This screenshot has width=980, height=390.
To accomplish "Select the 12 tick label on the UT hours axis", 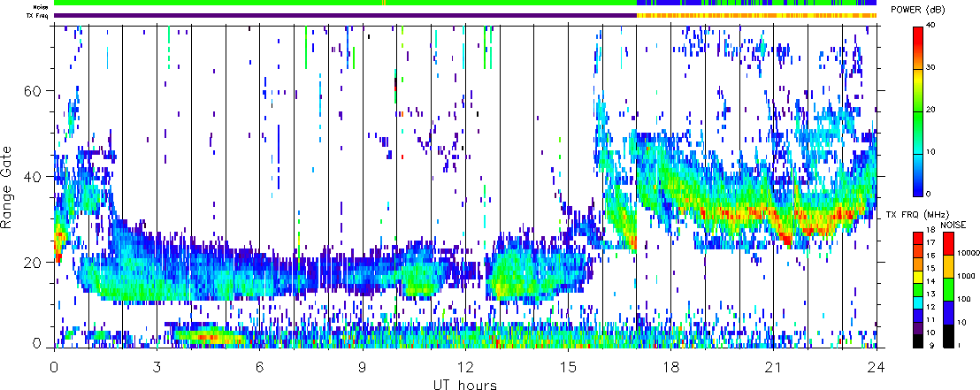I will (x=465, y=365).
